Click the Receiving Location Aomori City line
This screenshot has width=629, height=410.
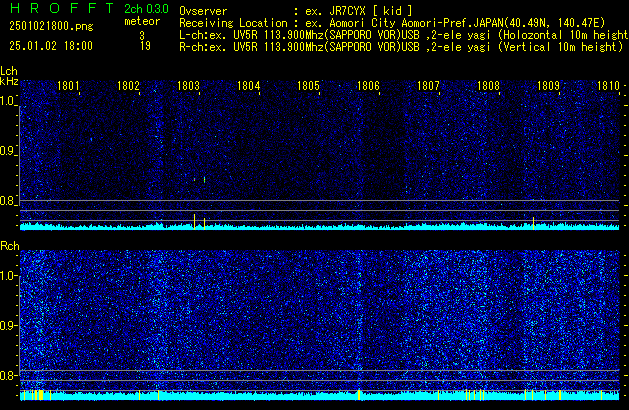point(392,23)
